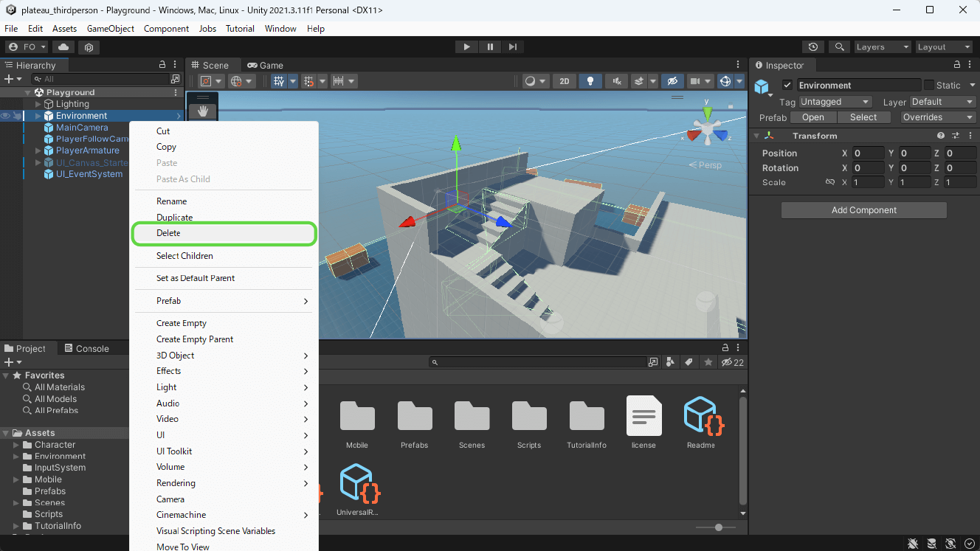Unmute scene audio in the Scene toolbar

[617, 81]
